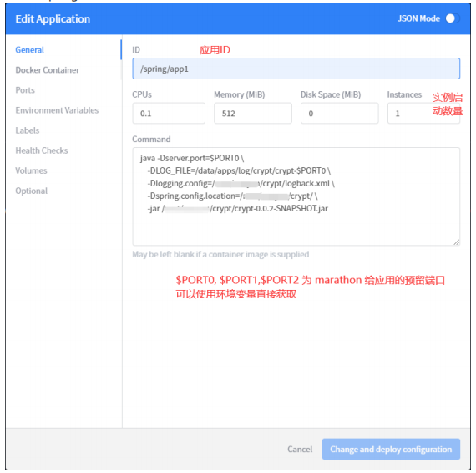The width and height of the screenshot is (476, 473).
Task: Click the CPUs input field
Action: 169,114
